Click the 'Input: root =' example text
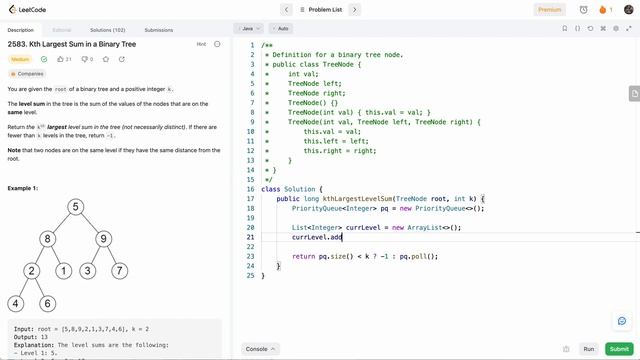Screen dimensions: 640x360 tap(81, 329)
